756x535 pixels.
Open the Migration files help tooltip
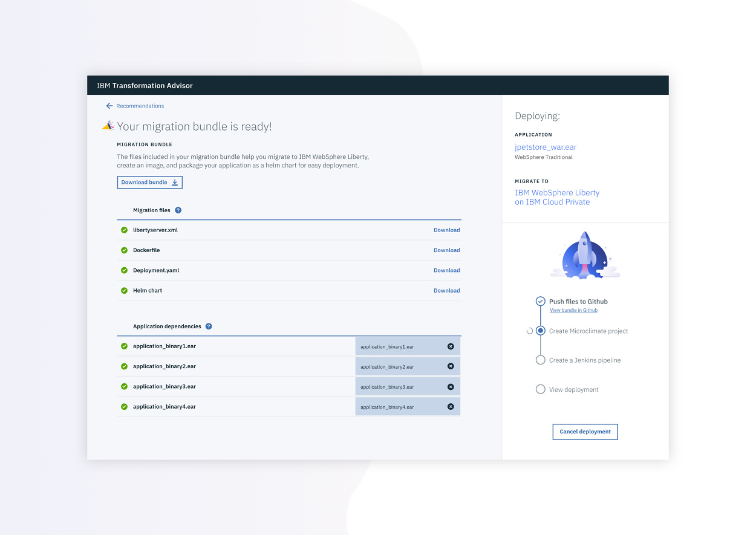click(x=178, y=210)
